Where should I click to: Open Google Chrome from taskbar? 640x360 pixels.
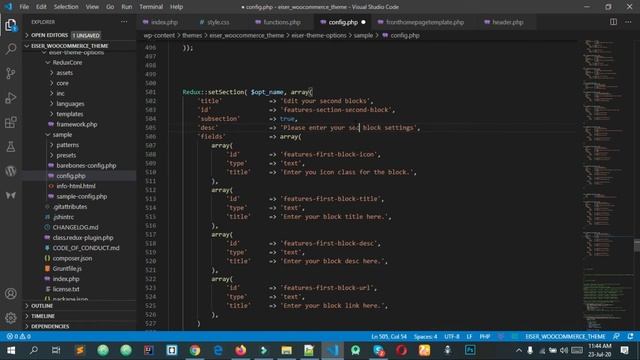pyautogui.click(x=195, y=350)
